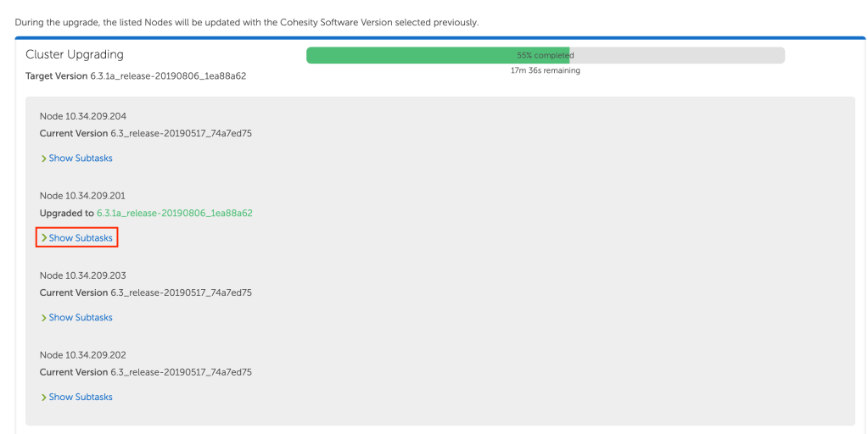
Task: Click the Node 10.34.209.202 label
Action: [83, 355]
